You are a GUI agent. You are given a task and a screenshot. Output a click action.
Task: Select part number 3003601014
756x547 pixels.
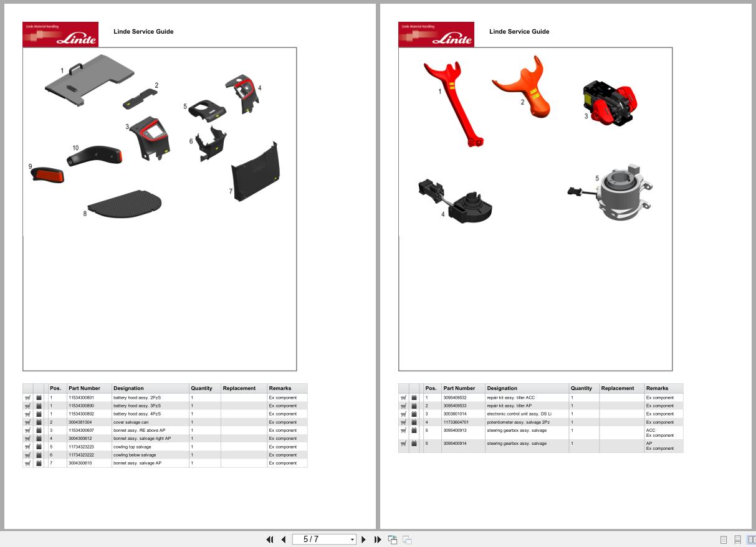point(455,414)
